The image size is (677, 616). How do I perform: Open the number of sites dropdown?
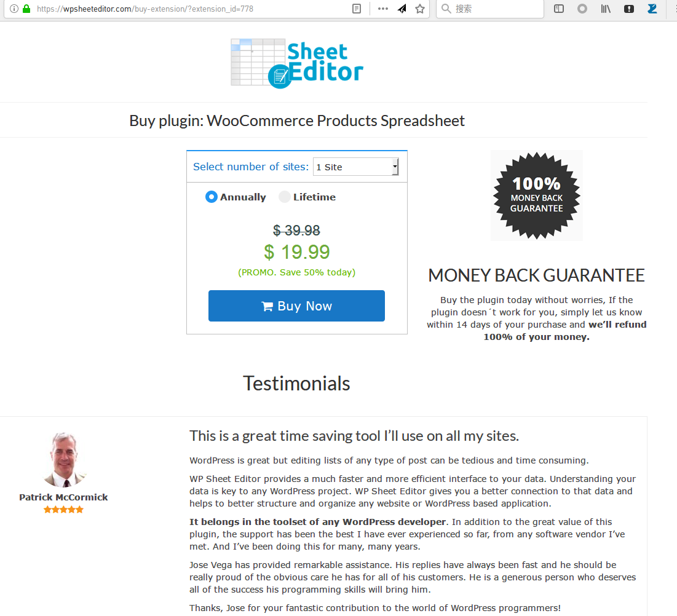click(356, 167)
